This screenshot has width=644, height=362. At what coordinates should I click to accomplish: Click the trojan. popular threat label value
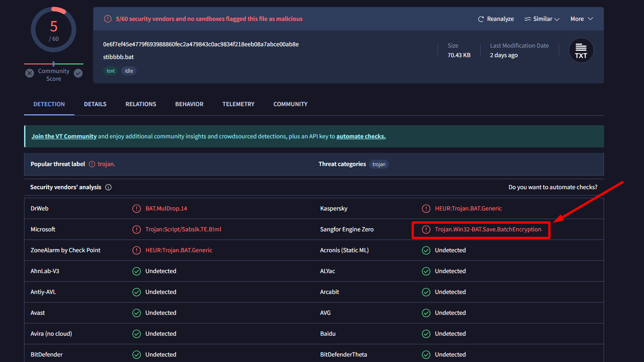click(107, 164)
